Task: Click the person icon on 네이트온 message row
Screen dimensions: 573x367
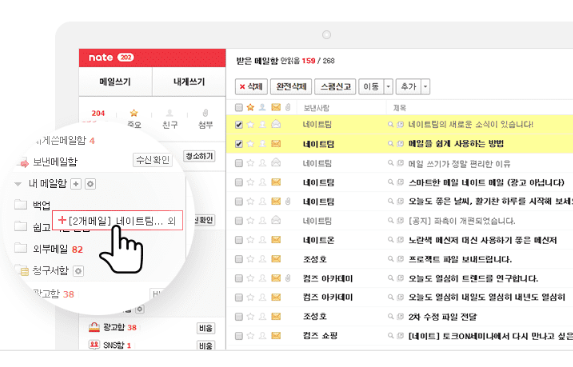Action: tap(262, 240)
